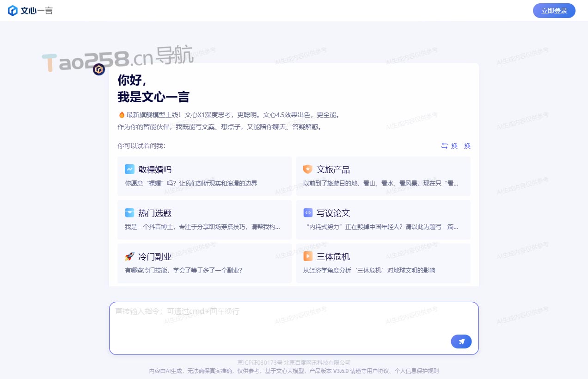This screenshot has height=379, width=588.
Task: Open the 文旅产品 suggestion title
Action: [333, 169]
